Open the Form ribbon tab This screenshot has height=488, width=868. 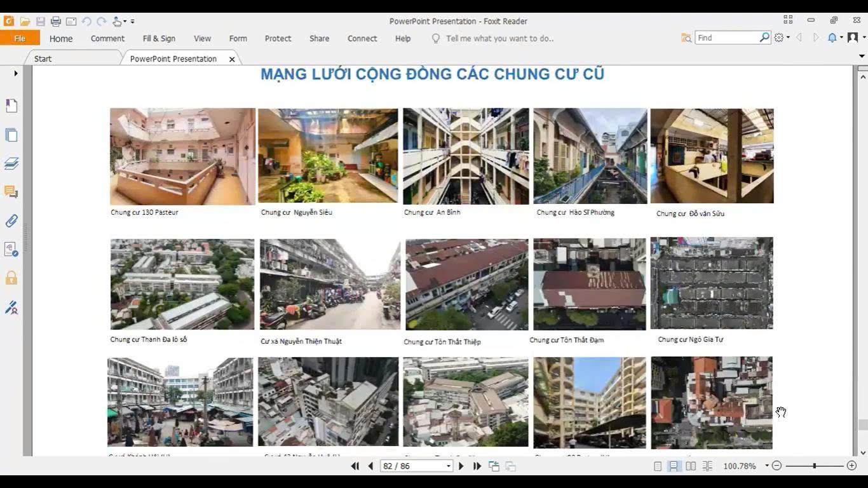pyautogui.click(x=238, y=38)
